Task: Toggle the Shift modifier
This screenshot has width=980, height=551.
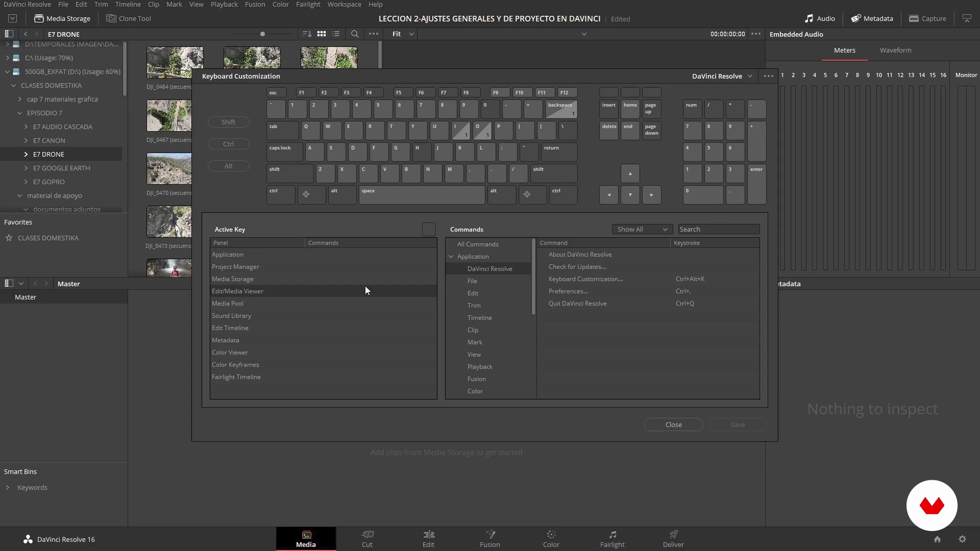Action: coord(228,122)
